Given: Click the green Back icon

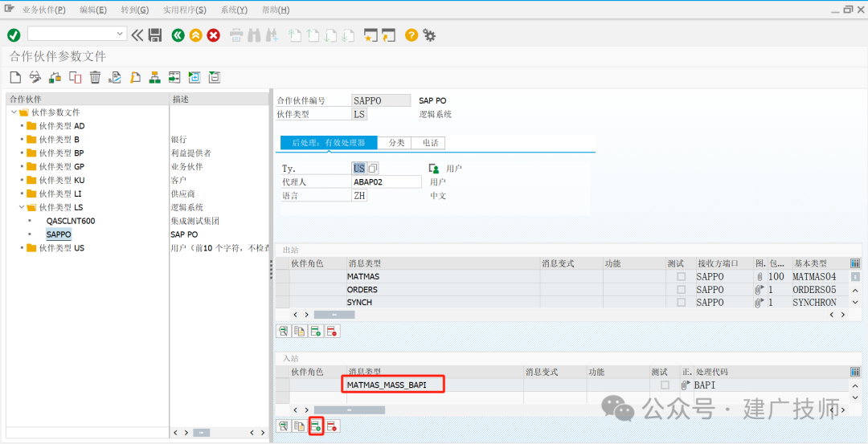Looking at the screenshot, I should [x=178, y=35].
